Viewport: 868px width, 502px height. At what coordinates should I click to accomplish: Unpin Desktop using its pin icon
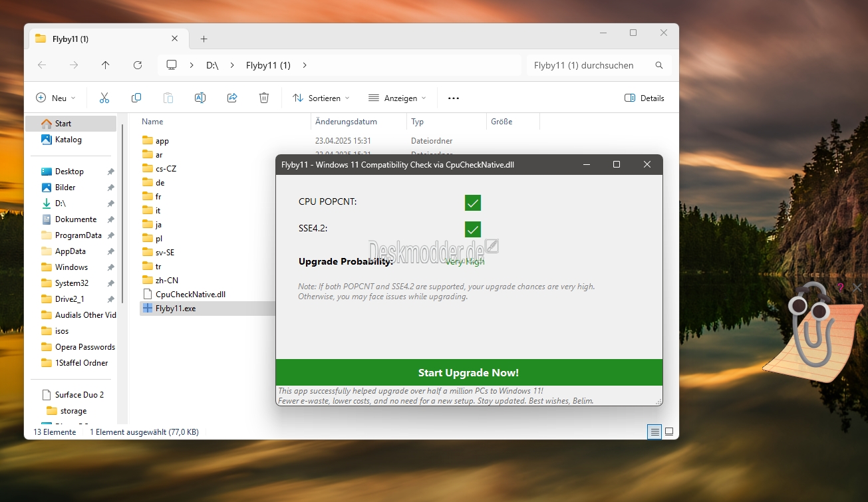(110, 172)
